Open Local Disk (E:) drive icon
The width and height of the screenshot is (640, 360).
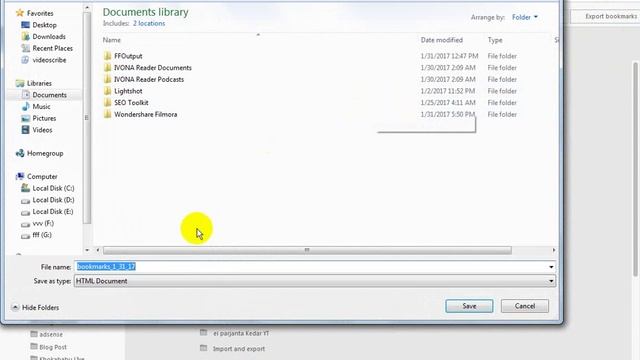point(25,212)
